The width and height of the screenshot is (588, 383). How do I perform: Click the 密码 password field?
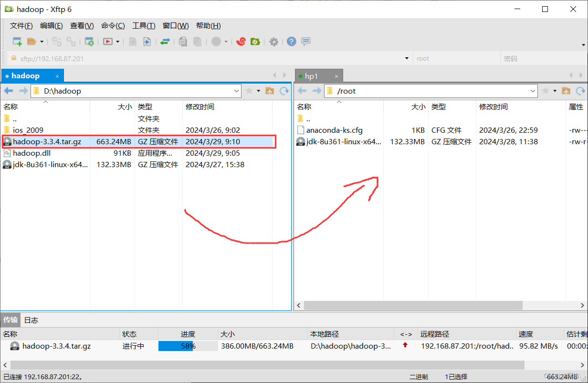[x=544, y=59]
